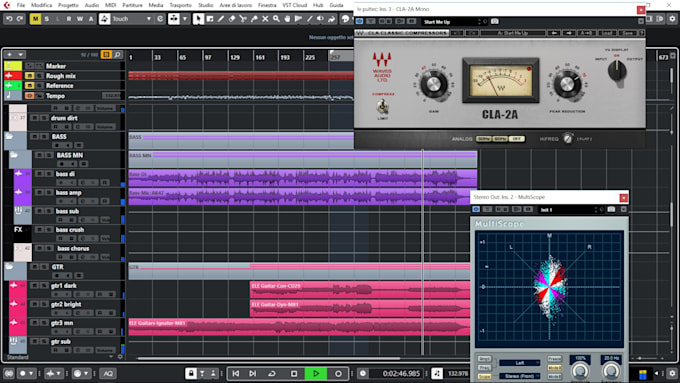Toggle the MultiScope plugin bypass button

[x=476, y=210]
